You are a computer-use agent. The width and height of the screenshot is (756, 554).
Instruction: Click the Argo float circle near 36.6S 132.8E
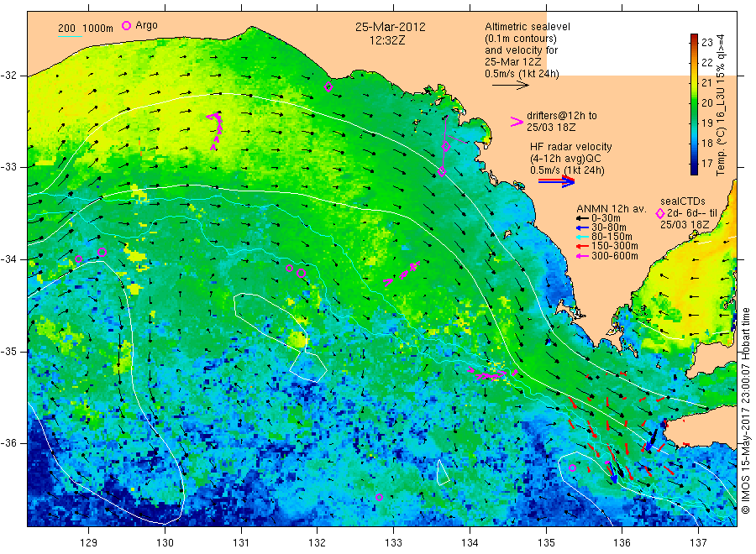click(x=379, y=497)
